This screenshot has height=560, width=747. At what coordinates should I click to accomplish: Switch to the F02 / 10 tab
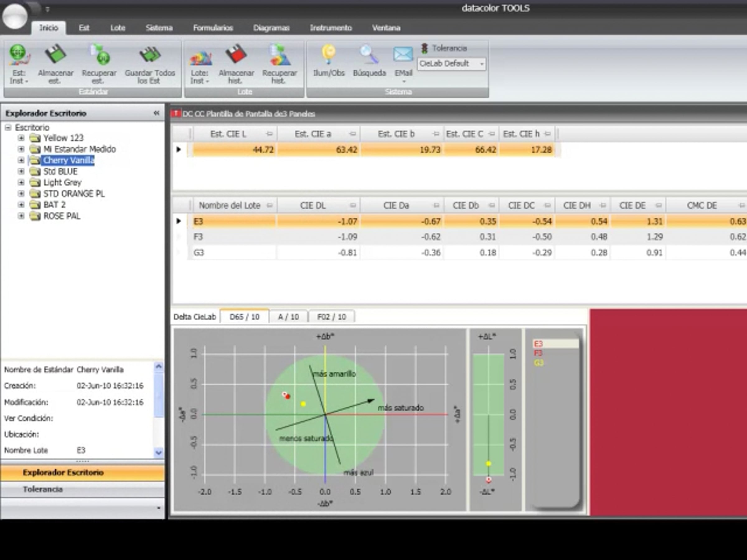tap(331, 317)
